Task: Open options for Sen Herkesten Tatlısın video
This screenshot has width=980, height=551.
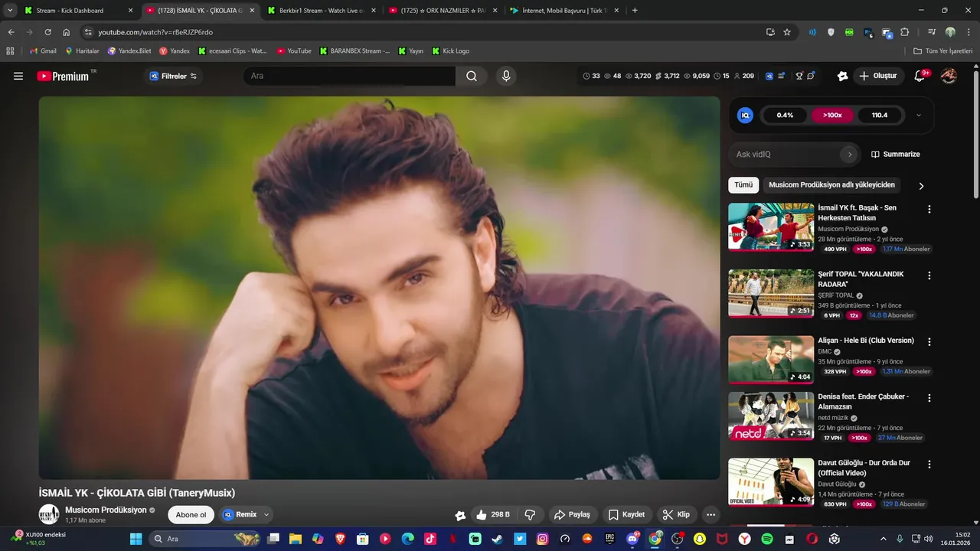Action: click(x=929, y=209)
